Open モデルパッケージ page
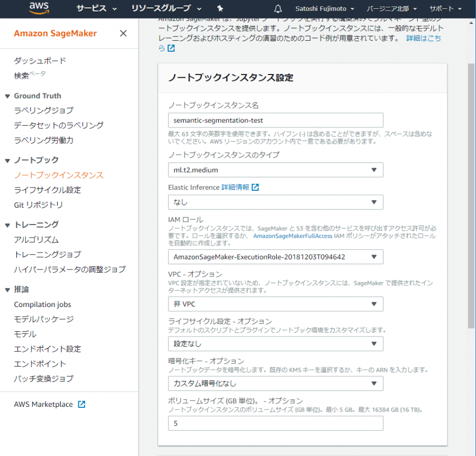 point(44,319)
